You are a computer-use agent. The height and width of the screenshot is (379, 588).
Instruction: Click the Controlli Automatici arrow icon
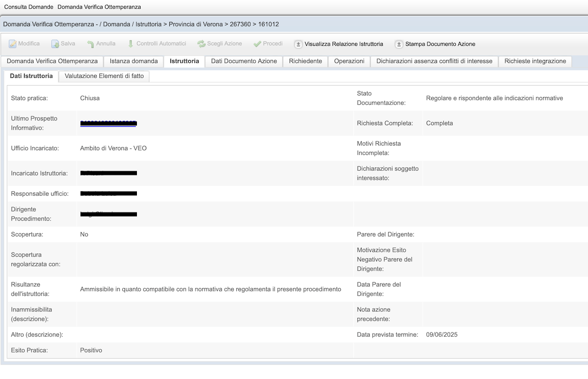pos(131,44)
